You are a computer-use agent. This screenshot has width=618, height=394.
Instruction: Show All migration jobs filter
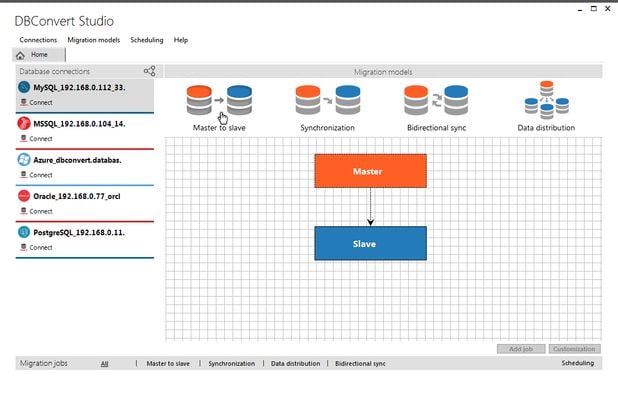(104, 364)
